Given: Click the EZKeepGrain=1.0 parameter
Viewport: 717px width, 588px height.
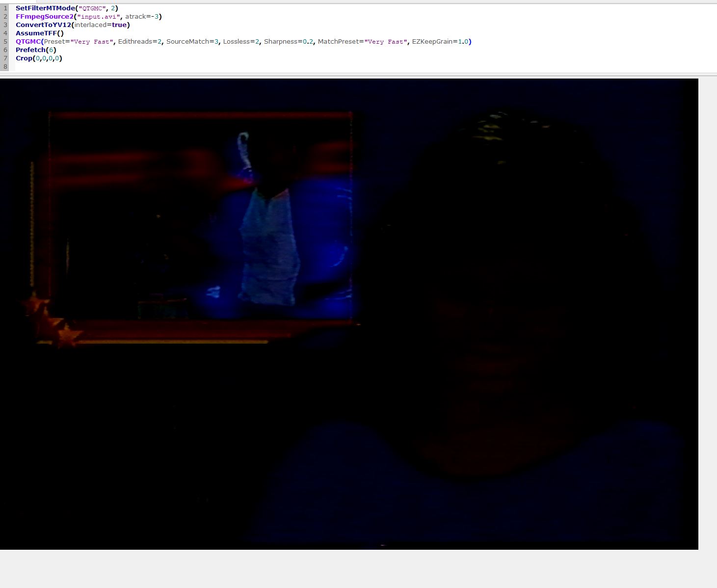Looking at the screenshot, I should [x=440, y=42].
